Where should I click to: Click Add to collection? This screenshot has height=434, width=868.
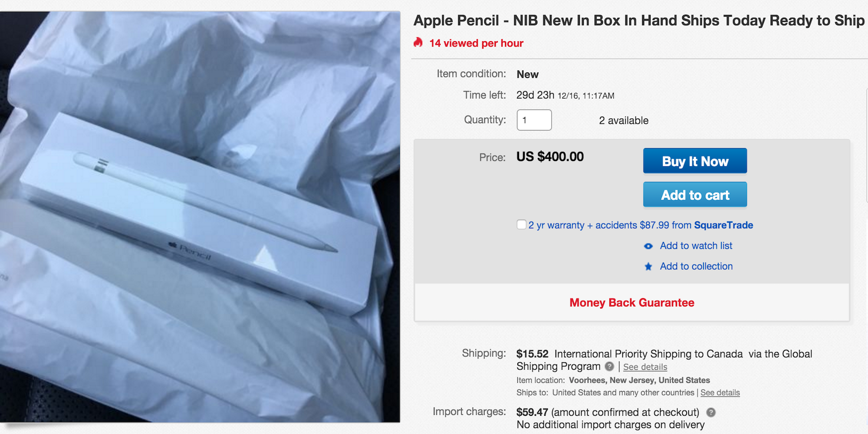pyautogui.click(x=696, y=266)
